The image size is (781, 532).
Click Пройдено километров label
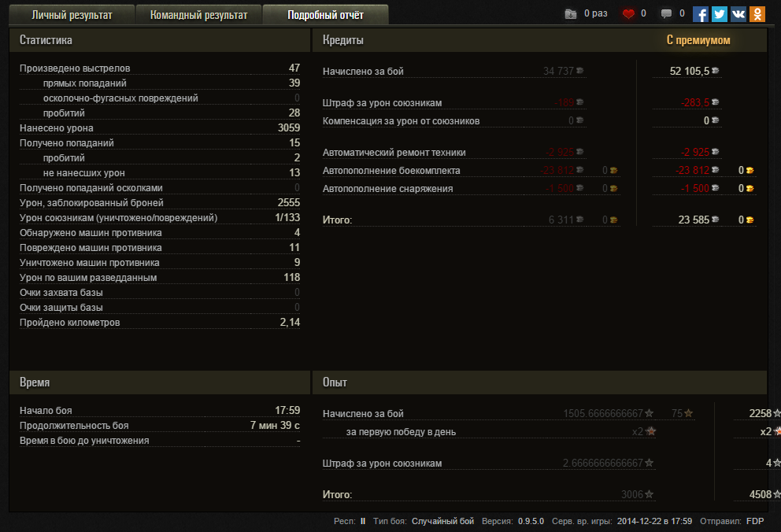70,323
